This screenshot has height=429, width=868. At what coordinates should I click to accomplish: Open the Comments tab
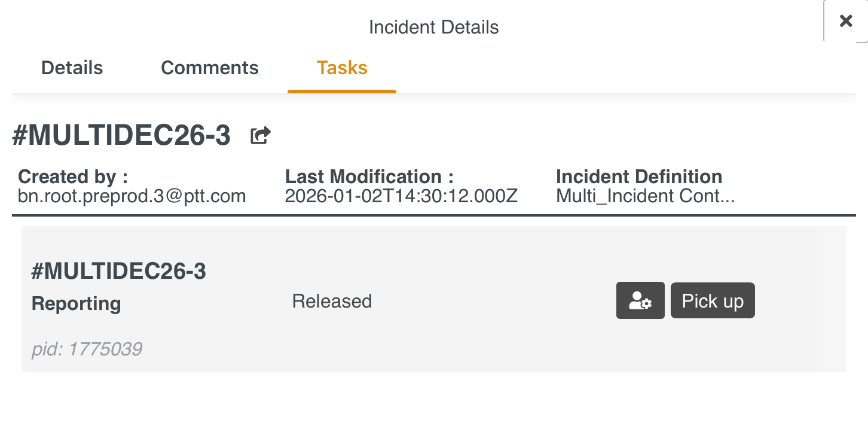(210, 68)
